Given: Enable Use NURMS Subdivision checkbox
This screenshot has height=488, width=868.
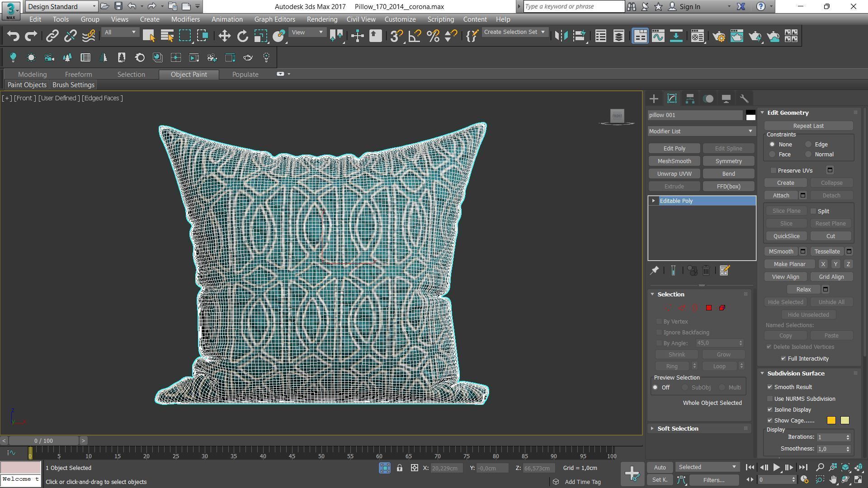Looking at the screenshot, I should 770,399.
